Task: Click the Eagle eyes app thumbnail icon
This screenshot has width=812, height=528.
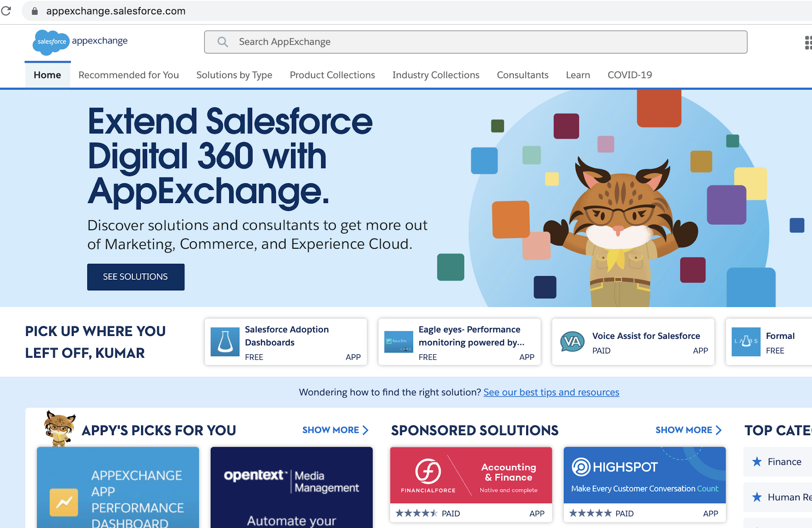Action: coord(398,342)
